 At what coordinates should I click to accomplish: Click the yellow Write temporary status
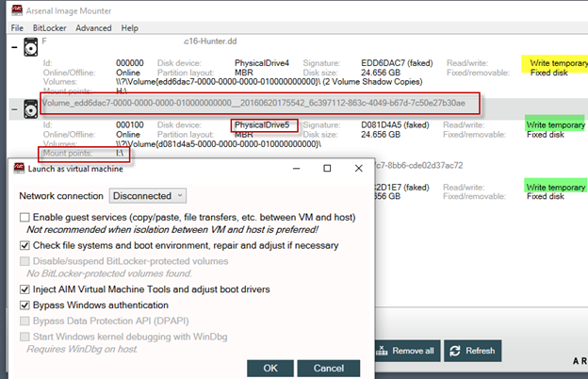tap(558, 63)
